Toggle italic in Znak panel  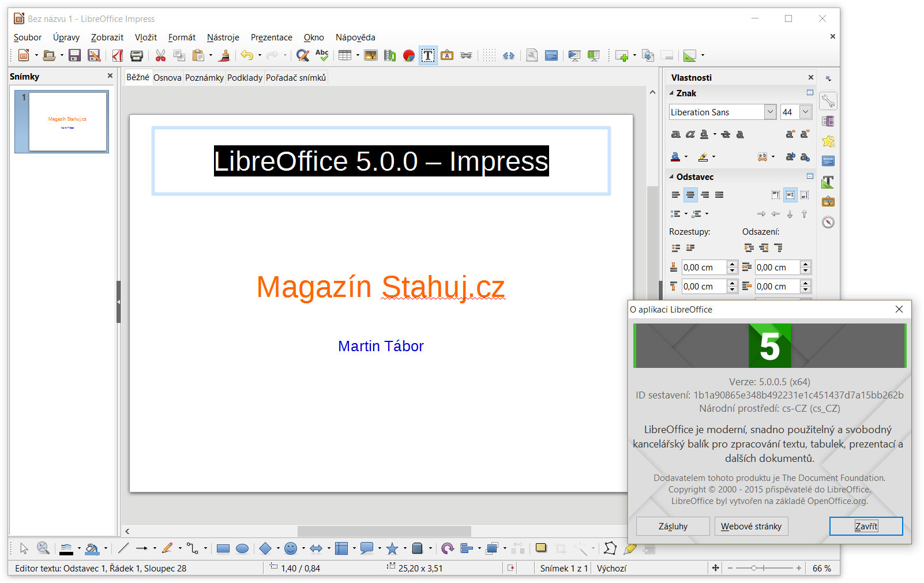point(690,134)
